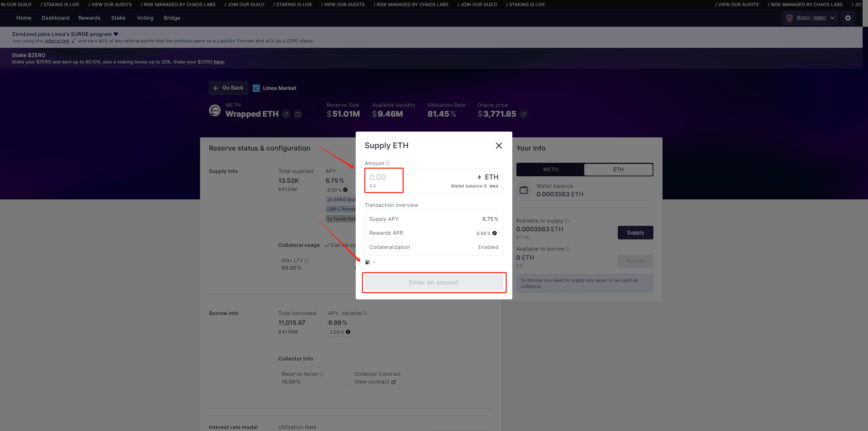Click Oracle price external link icon
The image size is (868, 431).
pos(524,114)
